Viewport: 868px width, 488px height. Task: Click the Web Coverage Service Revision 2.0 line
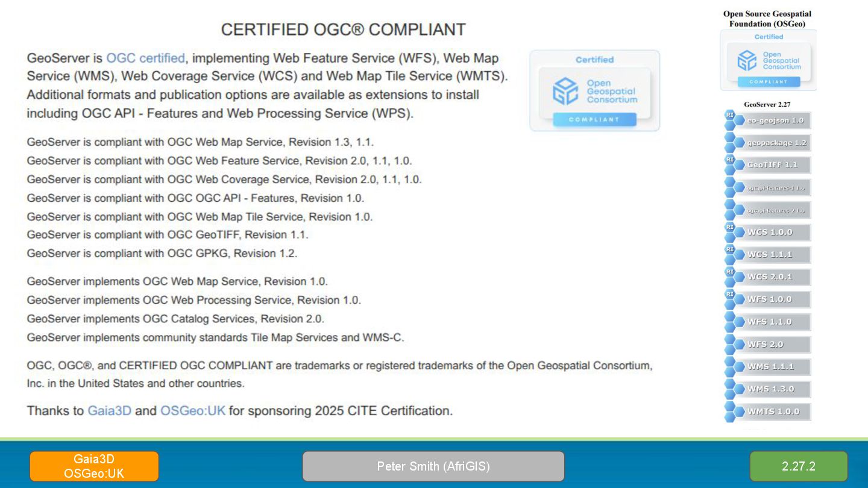tap(224, 180)
